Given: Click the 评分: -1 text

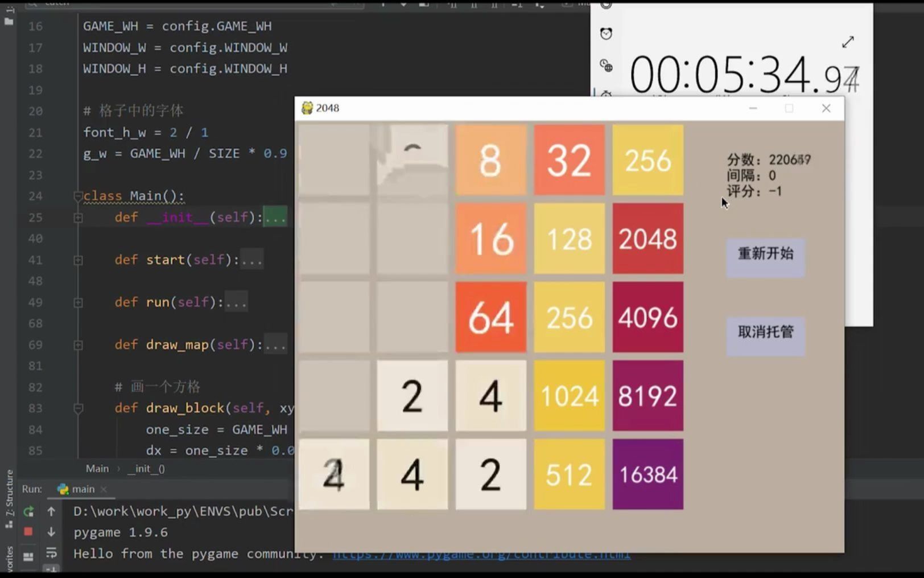Looking at the screenshot, I should pos(754,191).
